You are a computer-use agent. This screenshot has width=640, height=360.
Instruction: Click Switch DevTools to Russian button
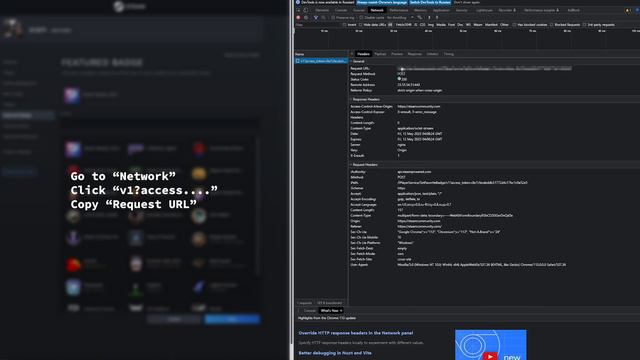(430, 2)
